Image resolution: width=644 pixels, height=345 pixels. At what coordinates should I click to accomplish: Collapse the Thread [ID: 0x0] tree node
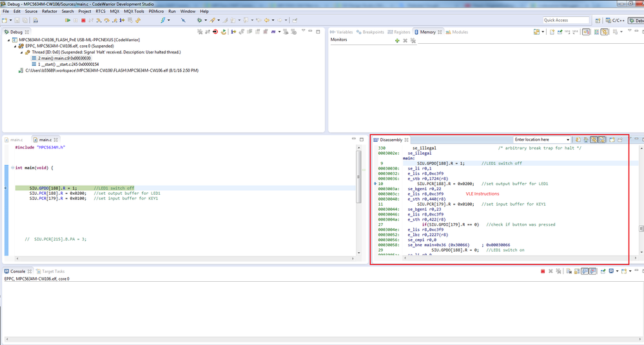click(x=22, y=52)
